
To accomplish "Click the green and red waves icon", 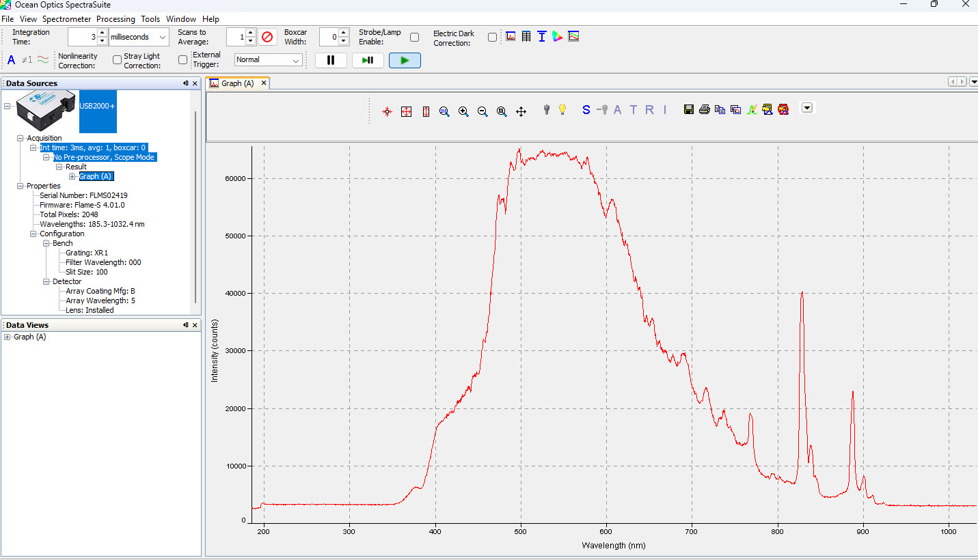I will [x=43, y=60].
